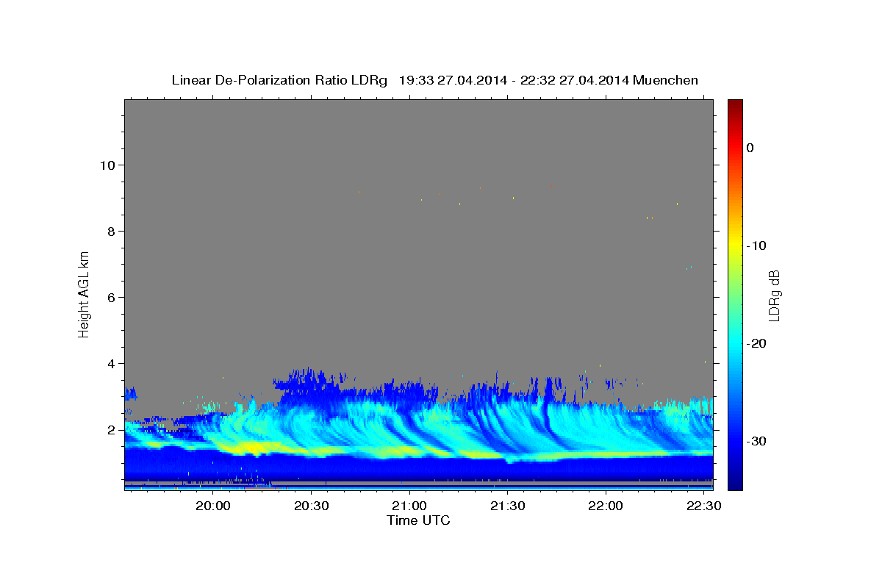Click the colorbar value '0'

[x=750, y=148]
